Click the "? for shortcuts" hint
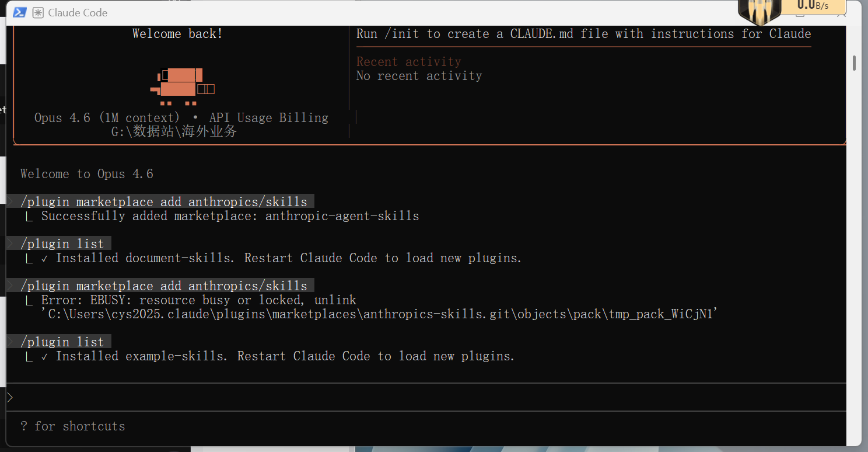 (72, 426)
